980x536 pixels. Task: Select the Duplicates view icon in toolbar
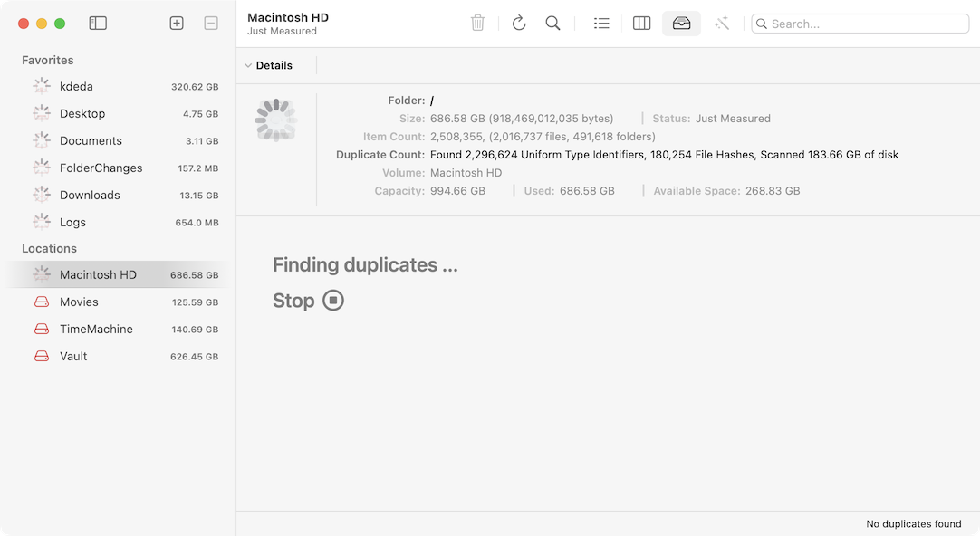coord(681,23)
